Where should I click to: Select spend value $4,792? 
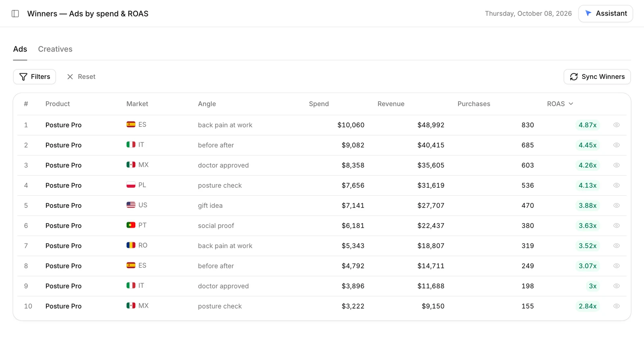tap(353, 266)
